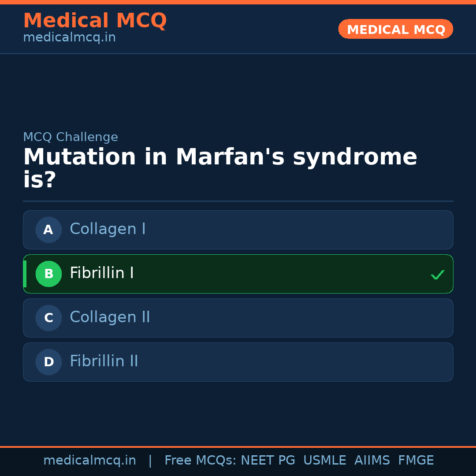The height and width of the screenshot is (476, 476).
Task: Click the letter A circle badge
Action: click(48, 230)
